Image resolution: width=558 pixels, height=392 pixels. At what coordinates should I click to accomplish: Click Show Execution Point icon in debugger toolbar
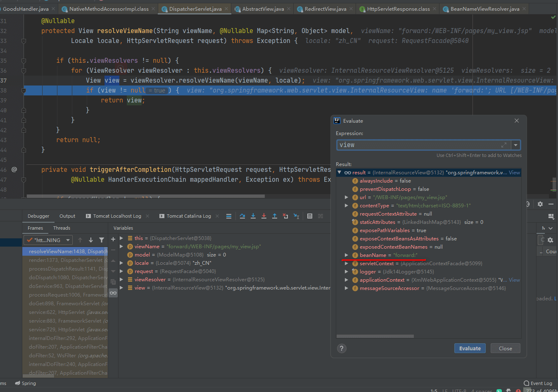229,216
